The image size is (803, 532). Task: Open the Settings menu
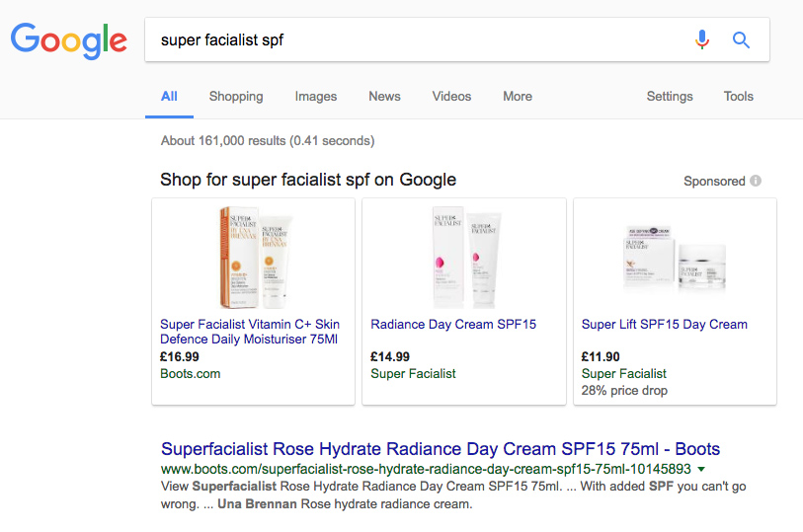[670, 97]
